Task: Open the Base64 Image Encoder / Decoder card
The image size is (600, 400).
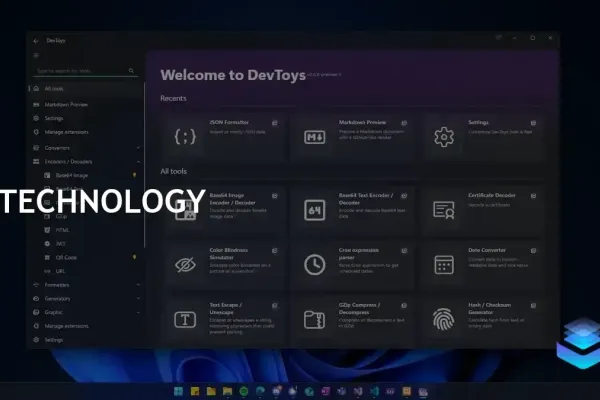Action: (x=225, y=210)
